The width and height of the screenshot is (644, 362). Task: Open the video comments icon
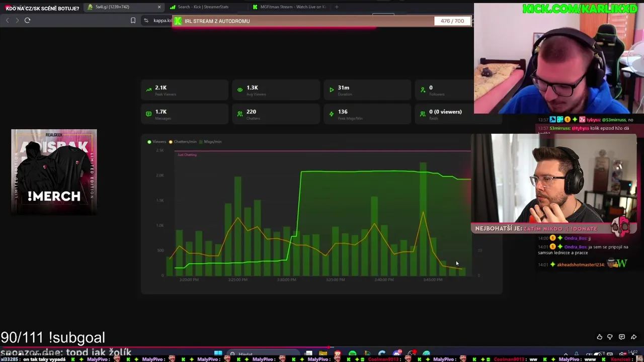click(x=622, y=337)
